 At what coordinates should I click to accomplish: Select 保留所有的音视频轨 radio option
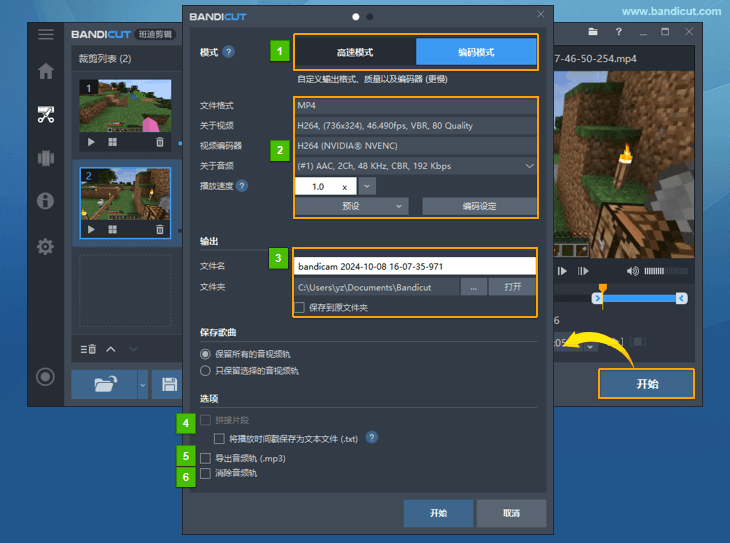pyautogui.click(x=205, y=354)
